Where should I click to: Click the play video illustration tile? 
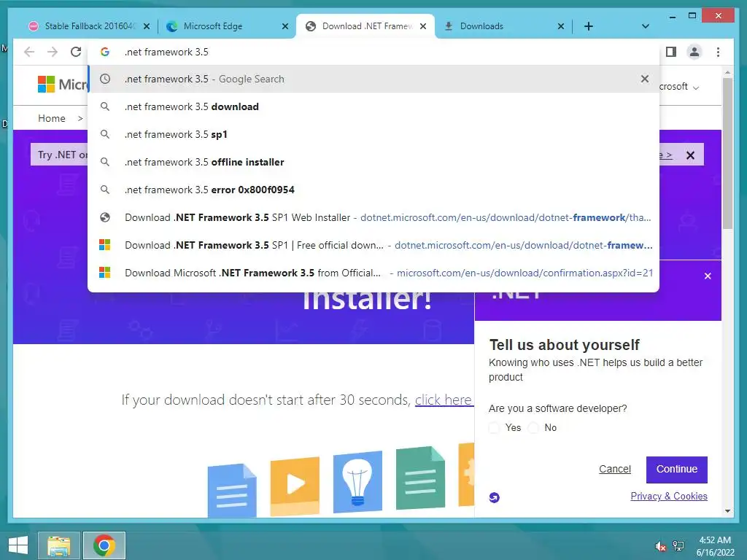(x=295, y=486)
